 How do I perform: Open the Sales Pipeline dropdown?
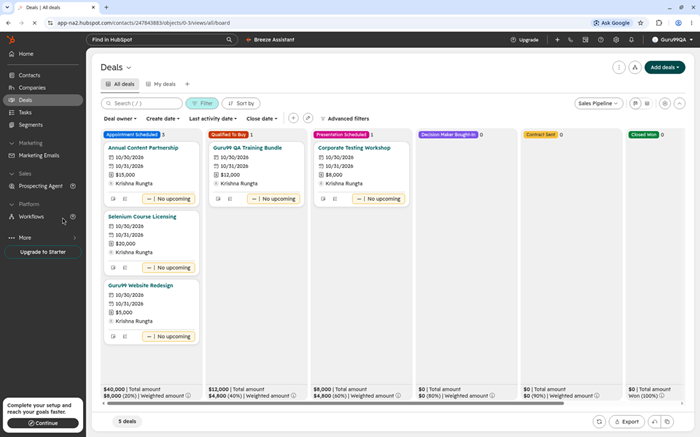tap(598, 104)
